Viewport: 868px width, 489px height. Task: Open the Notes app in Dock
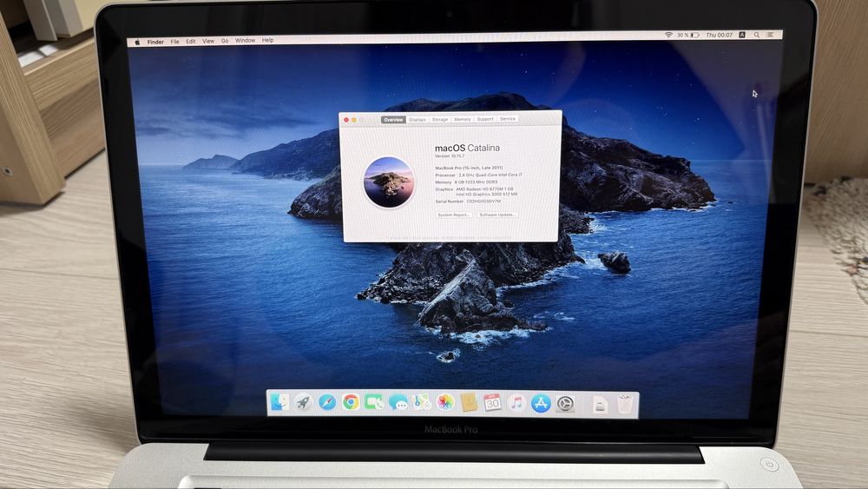click(469, 403)
